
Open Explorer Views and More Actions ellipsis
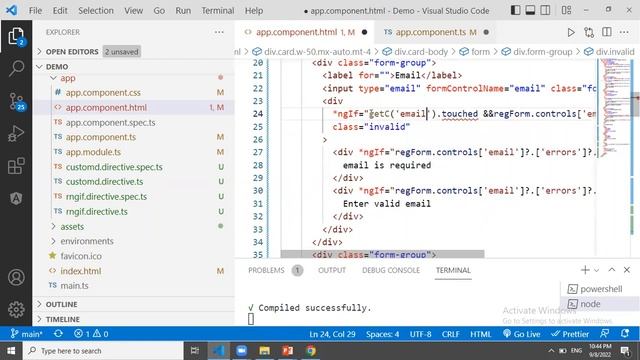(219, 32)
